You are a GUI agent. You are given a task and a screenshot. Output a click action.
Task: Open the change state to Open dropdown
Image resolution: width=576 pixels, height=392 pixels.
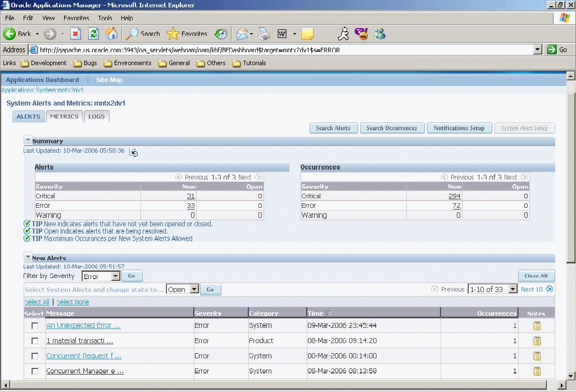pos(194,289)
